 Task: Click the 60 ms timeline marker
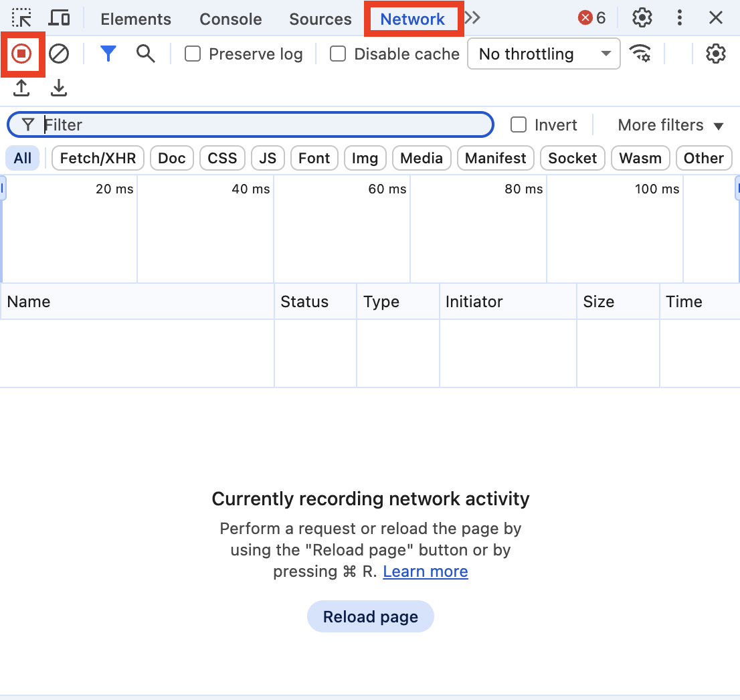point(387,189)
